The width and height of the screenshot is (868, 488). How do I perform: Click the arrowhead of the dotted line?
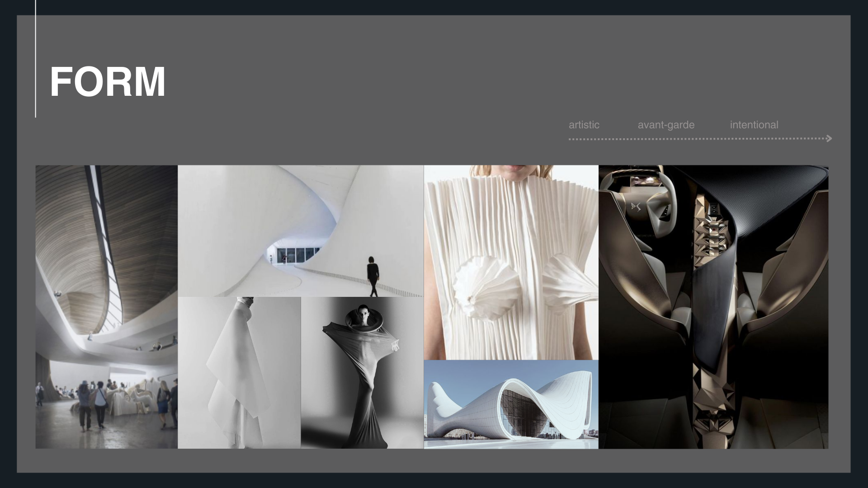[x=829, y=139]
